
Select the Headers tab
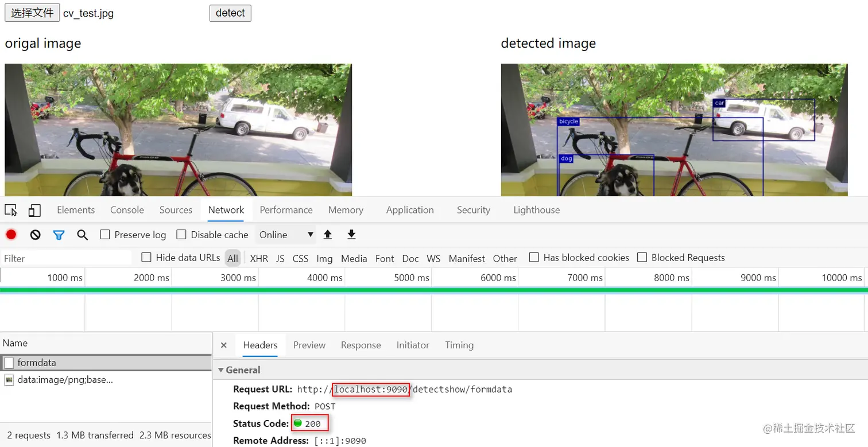(x=260, y=345)
